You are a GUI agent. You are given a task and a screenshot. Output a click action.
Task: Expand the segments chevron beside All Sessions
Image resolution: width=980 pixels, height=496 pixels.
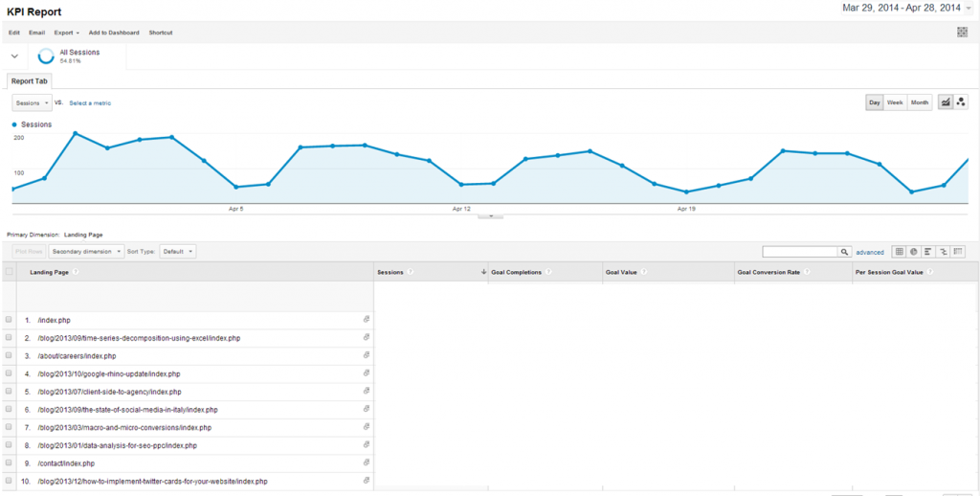[x=15, y=56]
